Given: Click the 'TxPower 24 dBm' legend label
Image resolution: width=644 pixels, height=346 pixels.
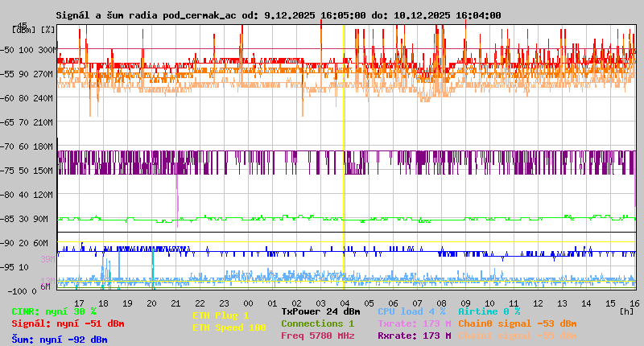Looking at the screenshot, I should coord(320,311).
